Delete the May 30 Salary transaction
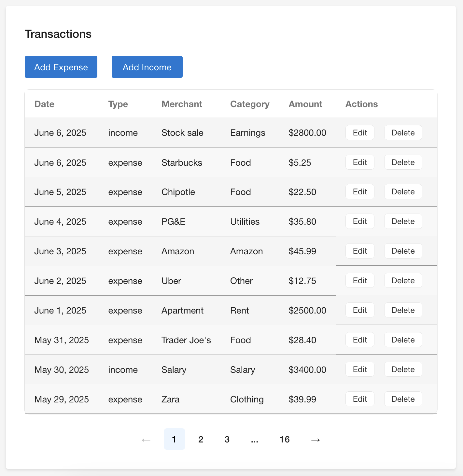The image size is (463, 476). coord(403,370)
